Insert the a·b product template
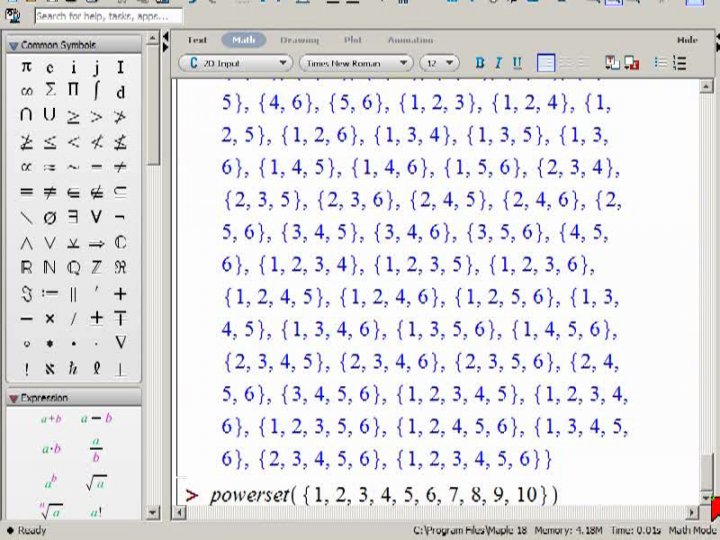This screenshot has height=540, width=720. (x=51, y=448)
